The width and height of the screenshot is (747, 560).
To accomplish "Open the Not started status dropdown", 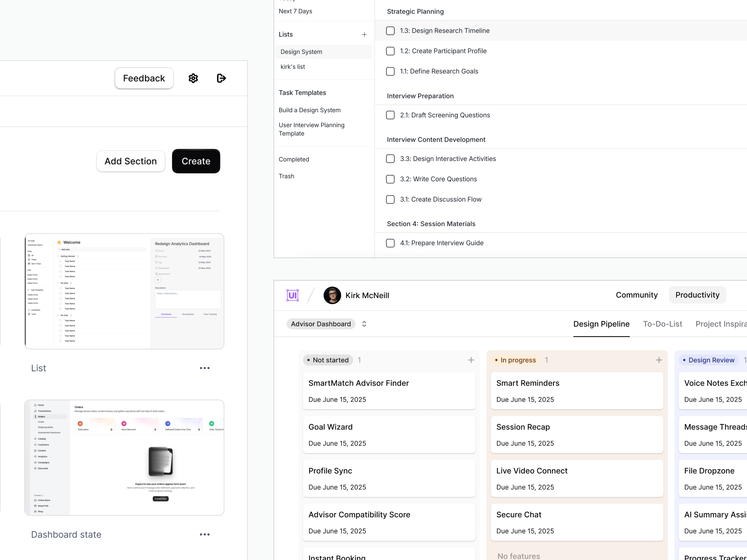I will [328, 360].
